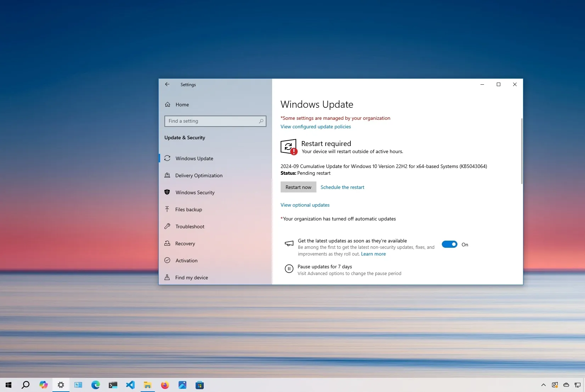Show hidden system tray icons chevron
This screenshot has height=392, width=585.
point(543,385)
